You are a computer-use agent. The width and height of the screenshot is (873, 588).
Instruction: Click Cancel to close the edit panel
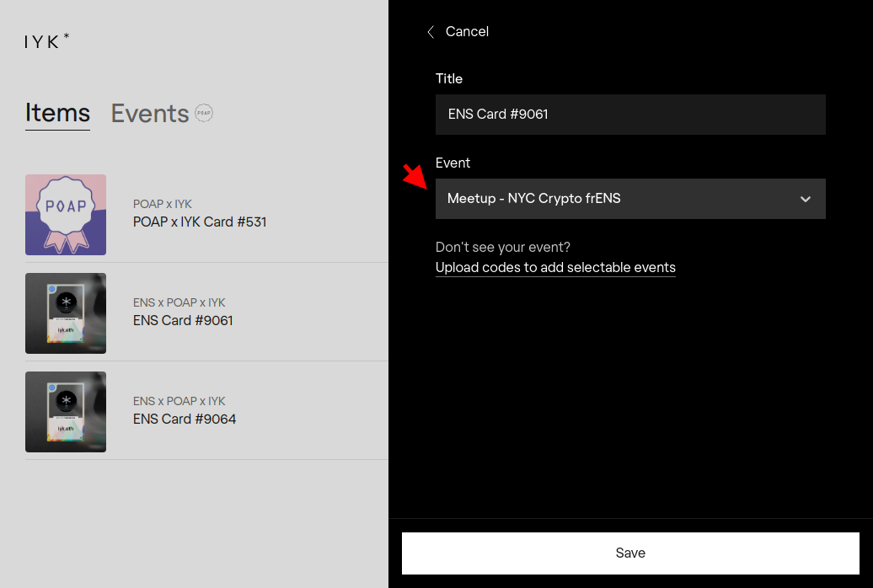click(x=467, y=32)
